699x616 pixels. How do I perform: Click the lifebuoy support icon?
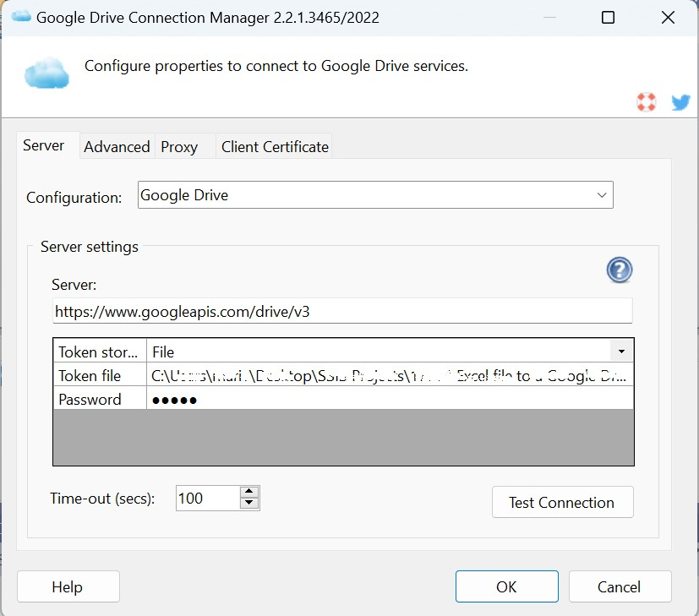pyautogui.click(x=646, y=101)
